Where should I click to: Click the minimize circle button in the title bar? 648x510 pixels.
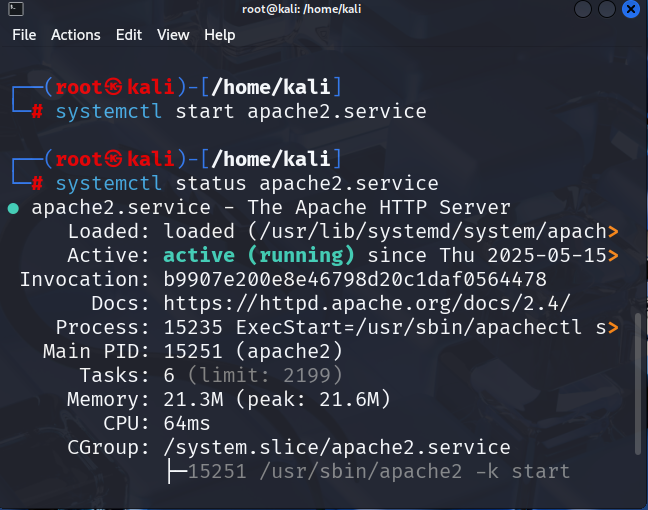(x=583, y=9)
